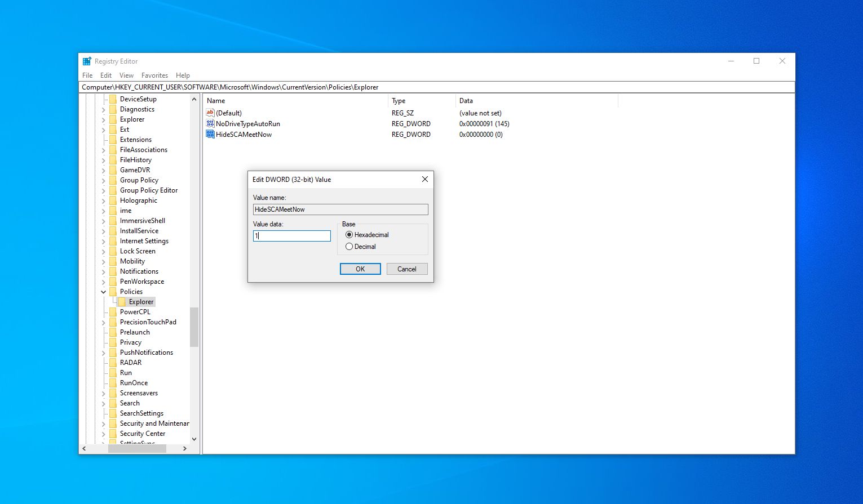Expand the Internet Settings tree node
863x504 pixels.
click(x=104, y=241)
